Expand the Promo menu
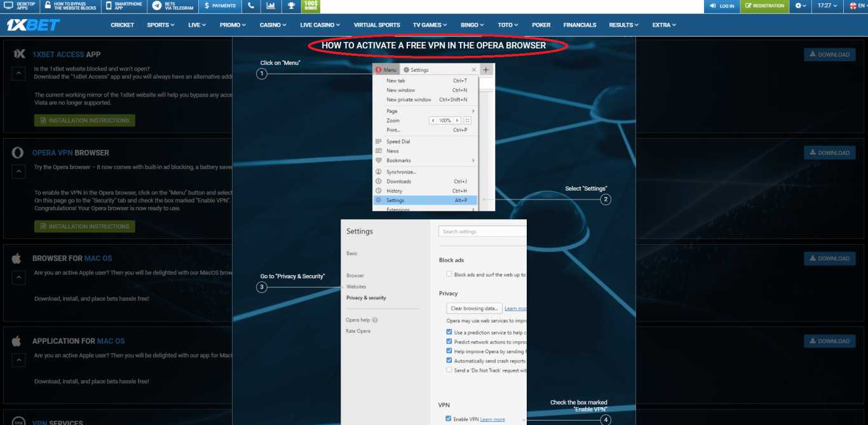The image size is (868, 425). [233, 25]
